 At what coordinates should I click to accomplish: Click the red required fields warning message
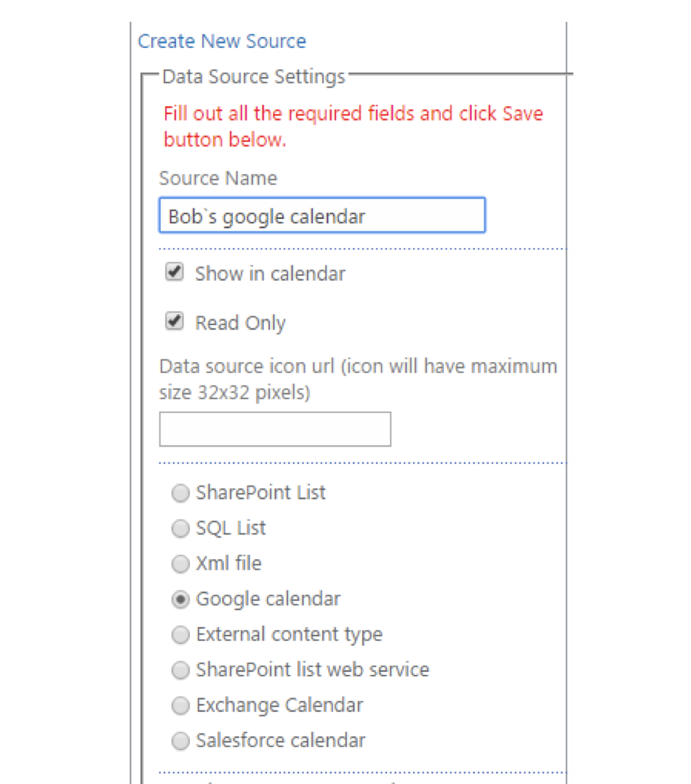[x=354, y=126]
